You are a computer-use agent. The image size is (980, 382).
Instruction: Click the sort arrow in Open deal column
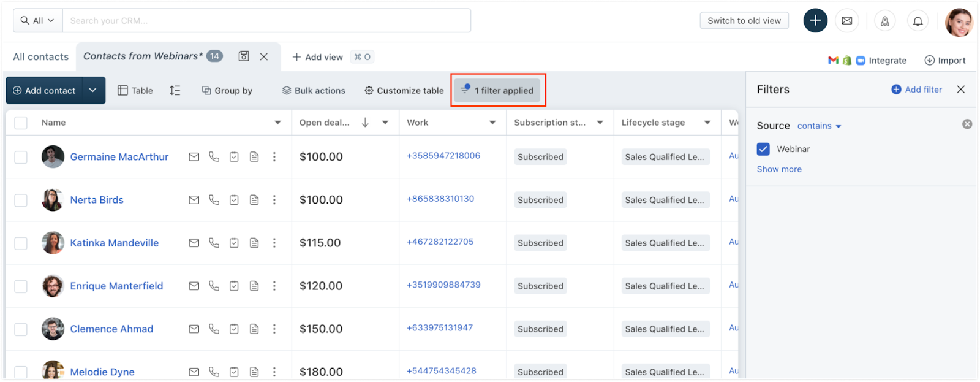tap(365, 123)
